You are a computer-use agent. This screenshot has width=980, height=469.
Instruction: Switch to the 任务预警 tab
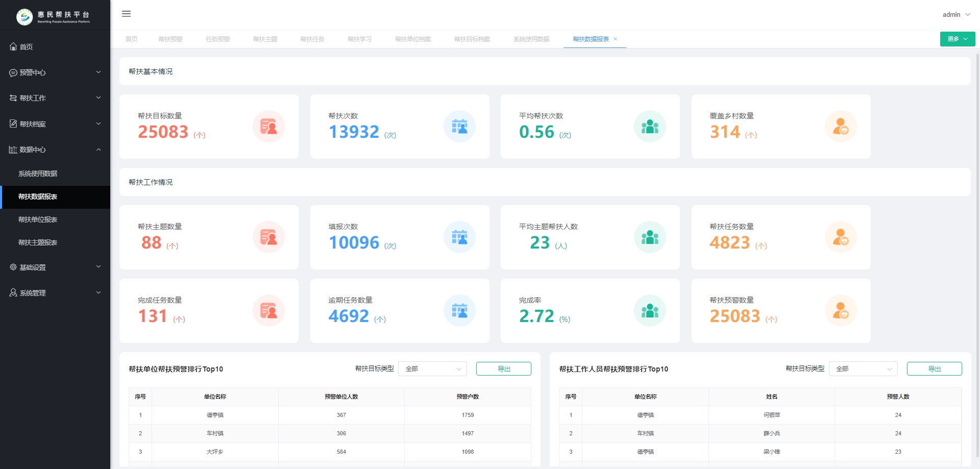tap(218, 39)
